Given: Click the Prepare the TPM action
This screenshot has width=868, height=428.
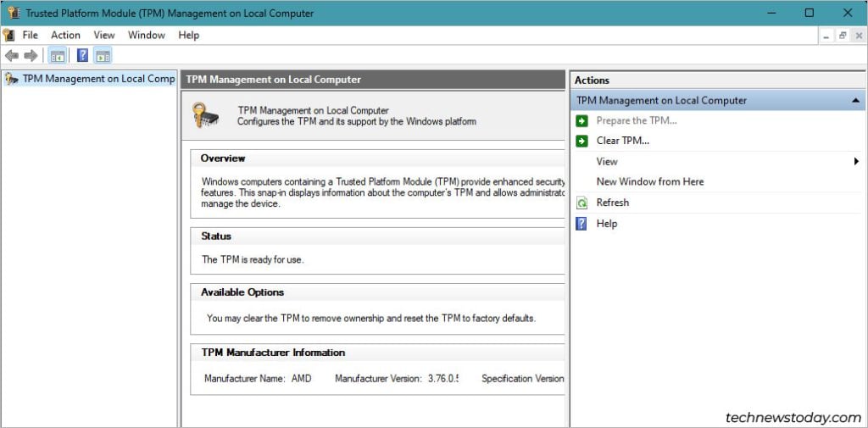Looking at the screenshot, I should 636,120.
